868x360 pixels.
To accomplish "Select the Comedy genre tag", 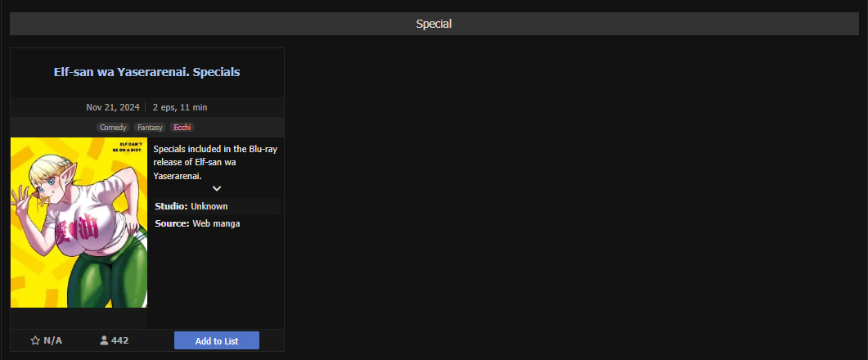I will (x=113, y=128).
